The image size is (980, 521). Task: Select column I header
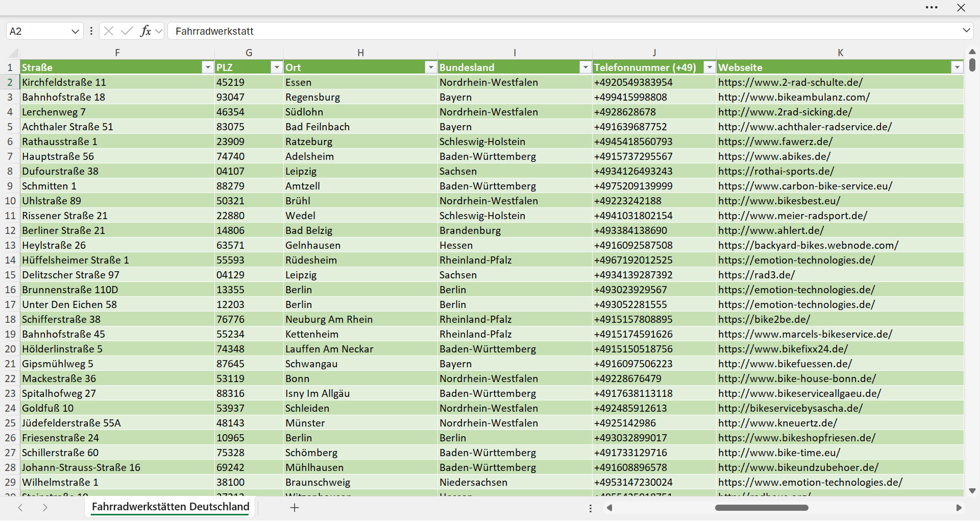[515, 53]
